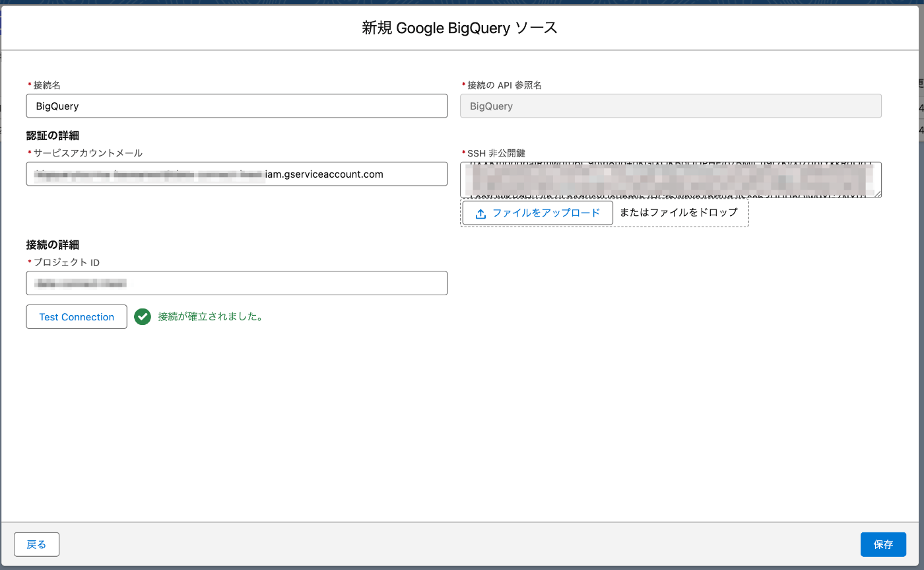
Task: Click the 接続の詳細 section heading
Action: (53, 244)
